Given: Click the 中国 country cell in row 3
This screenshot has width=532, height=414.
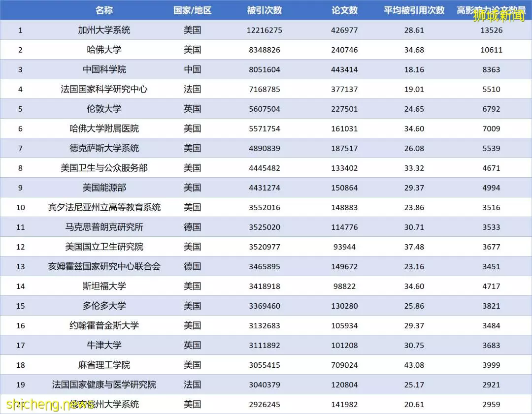Looking at the screenshot, I should (193, 69).
